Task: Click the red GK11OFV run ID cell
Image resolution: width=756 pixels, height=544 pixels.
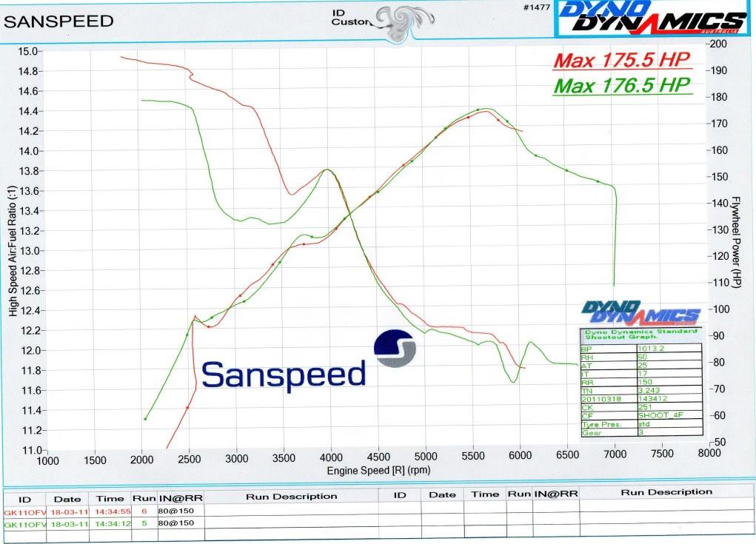Action: click(25, 512)
